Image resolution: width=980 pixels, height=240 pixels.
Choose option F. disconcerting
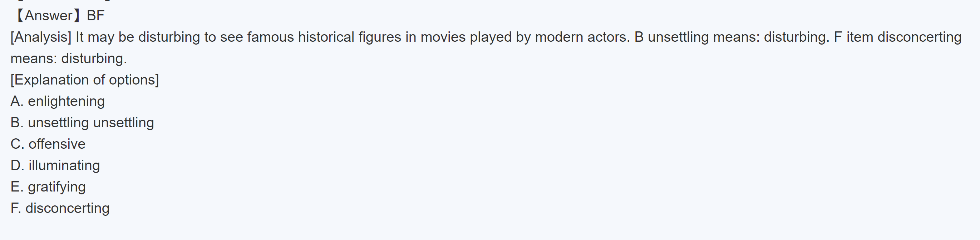(x=60, y=208)
